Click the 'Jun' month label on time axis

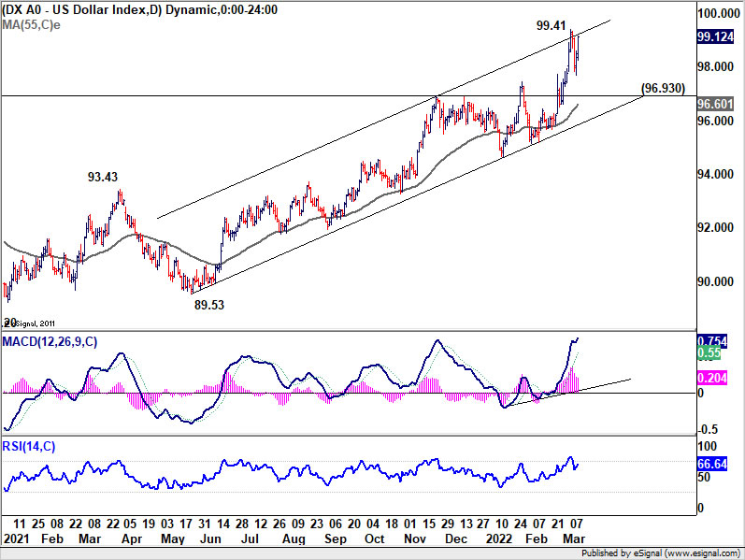pos(210,539)
